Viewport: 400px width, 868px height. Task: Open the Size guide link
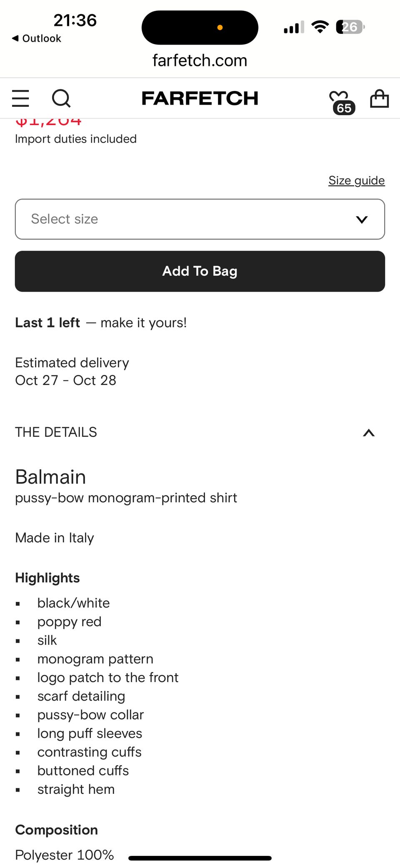pyautogui.click(x=356, y=180)
